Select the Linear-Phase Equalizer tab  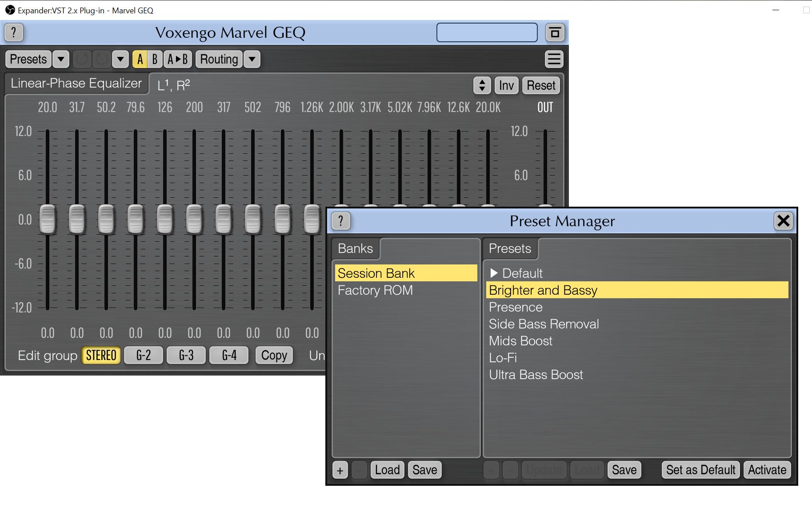(76, 83)
